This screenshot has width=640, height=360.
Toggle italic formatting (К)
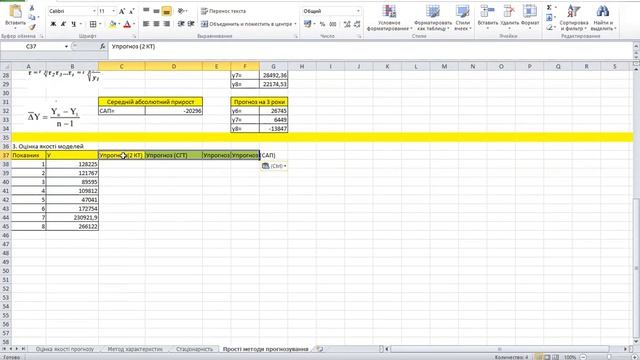(63, 24)
